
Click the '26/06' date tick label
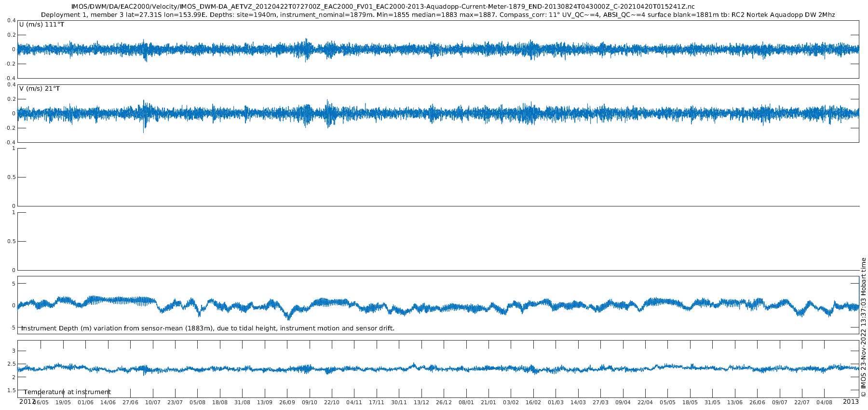[757, 402]
